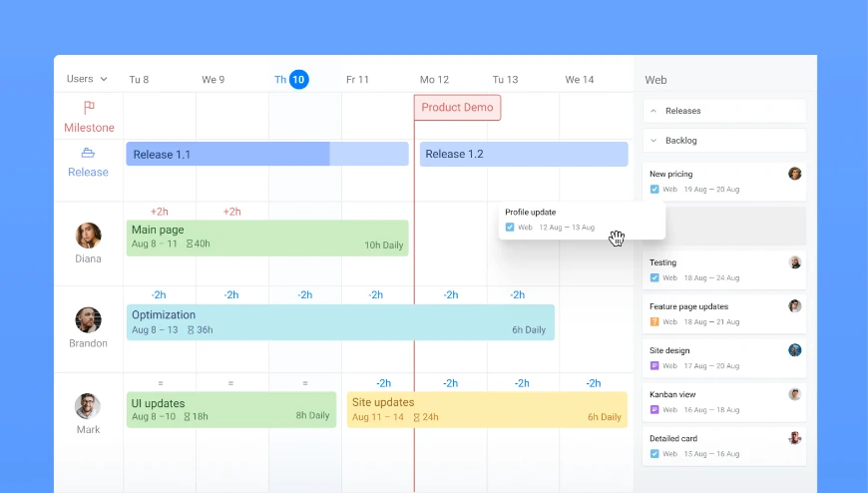
Task: Open the Users dropdown
Action: pyautogui.click(x=87, y=79)
